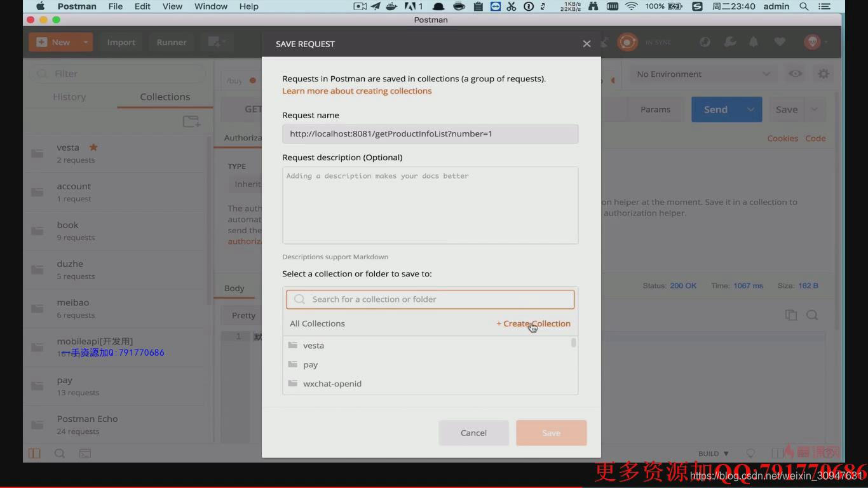Click the Cookies link
The image size is (868, 488).
[x=782, y=138]
